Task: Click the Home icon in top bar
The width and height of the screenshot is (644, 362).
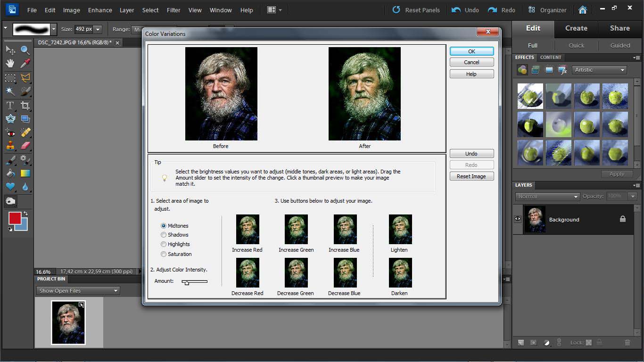Action: [583, 10]
